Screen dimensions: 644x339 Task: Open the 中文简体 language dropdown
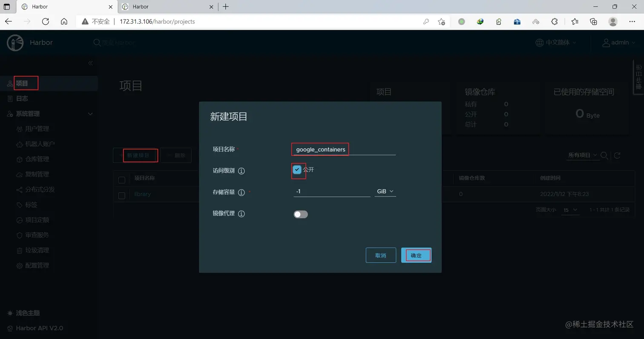[x=556, y=43]
